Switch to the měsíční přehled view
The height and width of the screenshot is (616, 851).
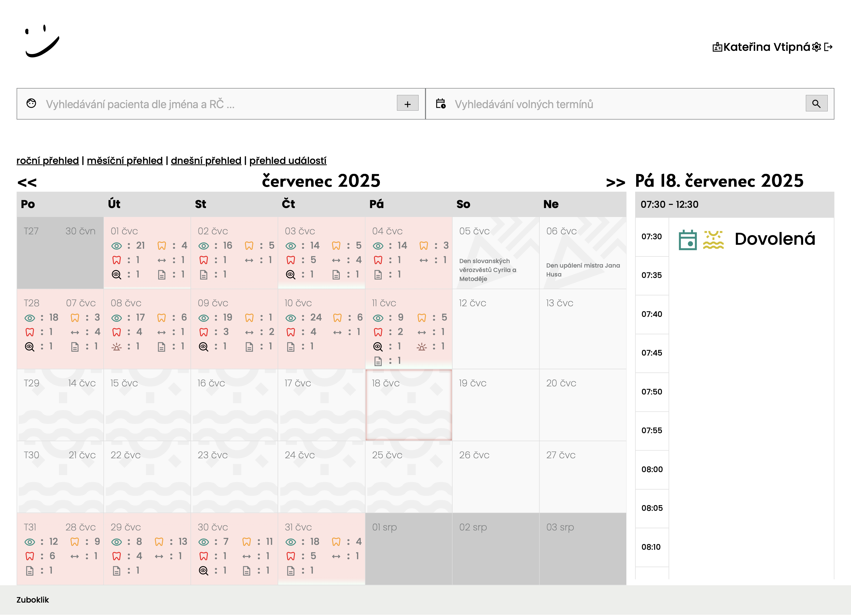point(125,160)
